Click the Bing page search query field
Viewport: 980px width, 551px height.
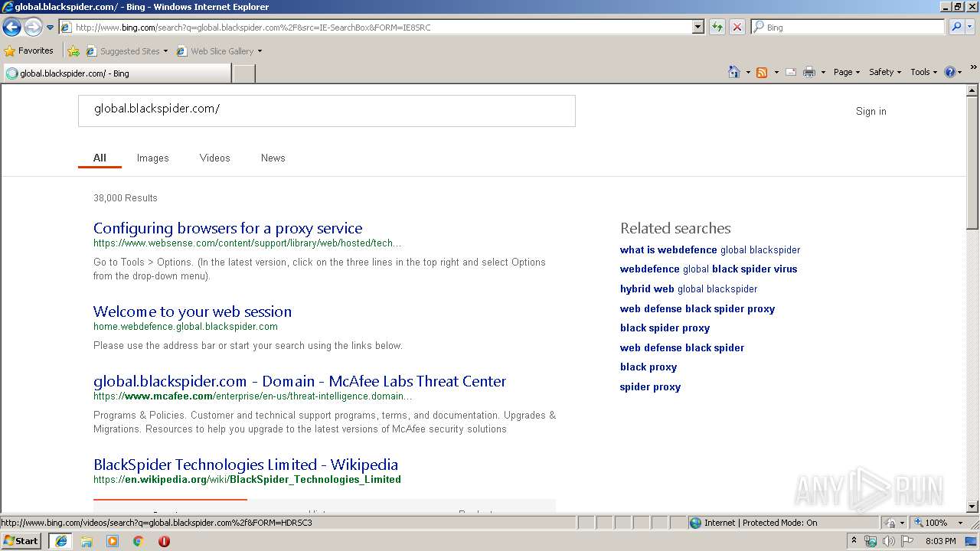point(327,111)
